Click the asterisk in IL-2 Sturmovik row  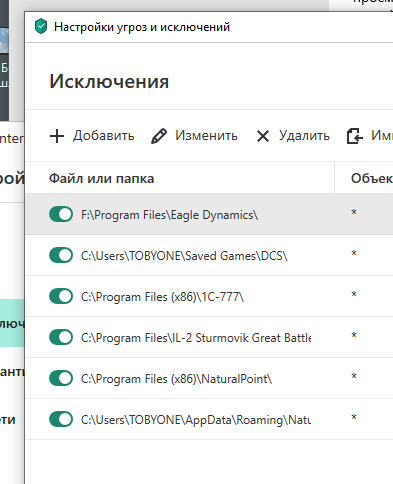pos(354,335)
